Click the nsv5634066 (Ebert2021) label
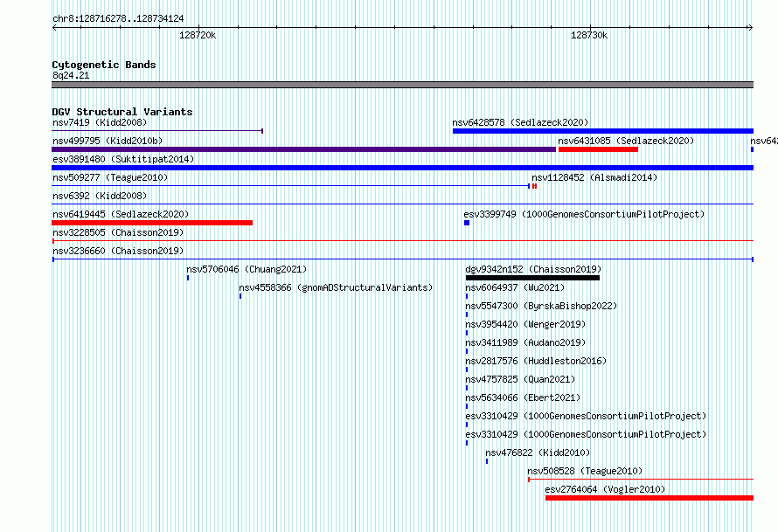 523,397
